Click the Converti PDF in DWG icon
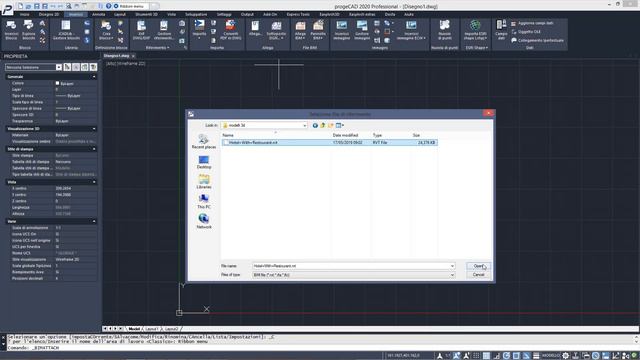This screenshot has height=360, width=640. (231, 30)
